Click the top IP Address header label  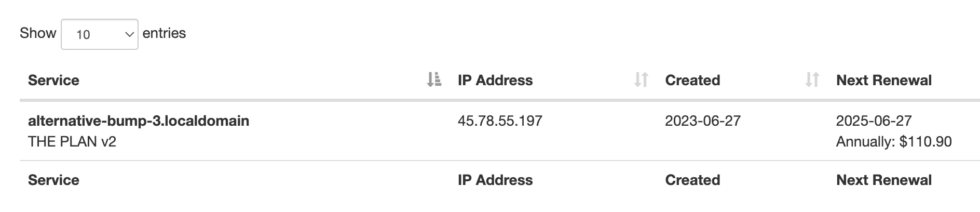pos(495,80)
